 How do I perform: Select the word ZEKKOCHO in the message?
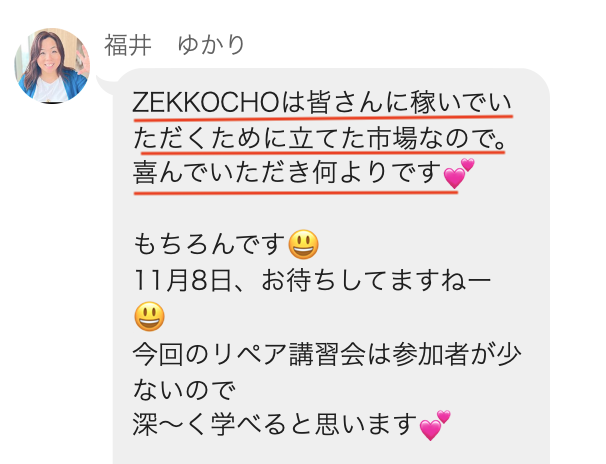pos(206,103)
